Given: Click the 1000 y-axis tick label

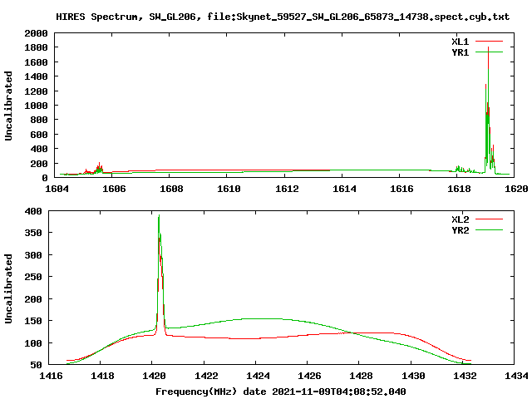Looking at the screenshot, I should pos(36,106).
